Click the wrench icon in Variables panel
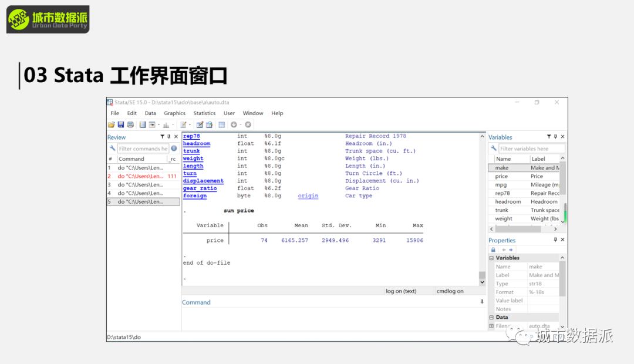Viewport: 634px width, 364px height. coord(494,149)
